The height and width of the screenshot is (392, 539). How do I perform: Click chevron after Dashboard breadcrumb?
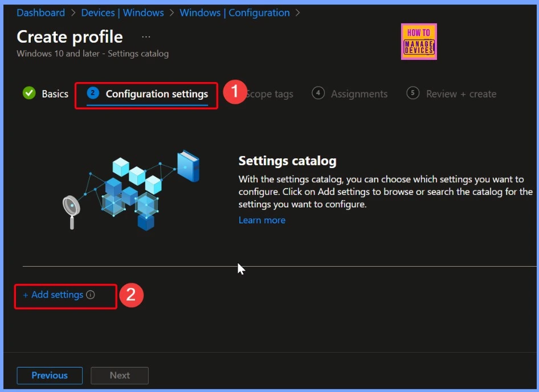click(x=73, y=13)
